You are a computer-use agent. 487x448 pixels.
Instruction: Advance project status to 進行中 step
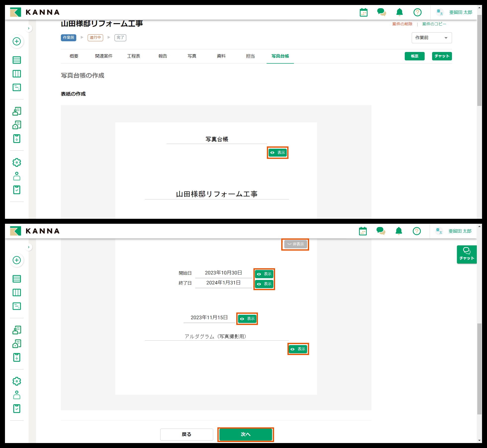point(95,38)
